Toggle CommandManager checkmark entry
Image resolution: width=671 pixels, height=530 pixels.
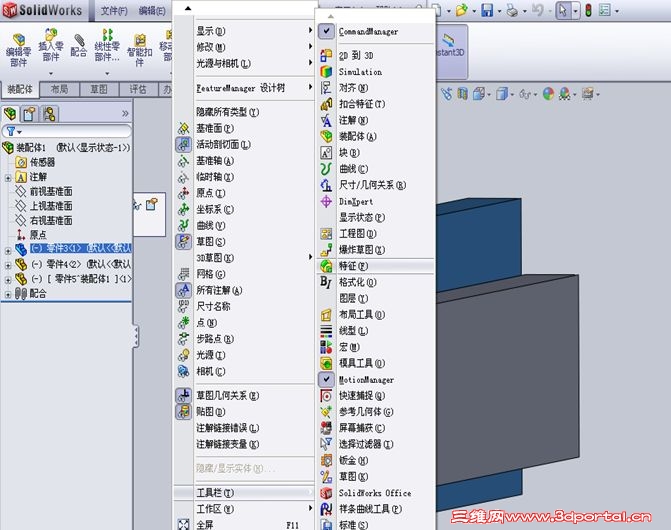tap(326, 31)
